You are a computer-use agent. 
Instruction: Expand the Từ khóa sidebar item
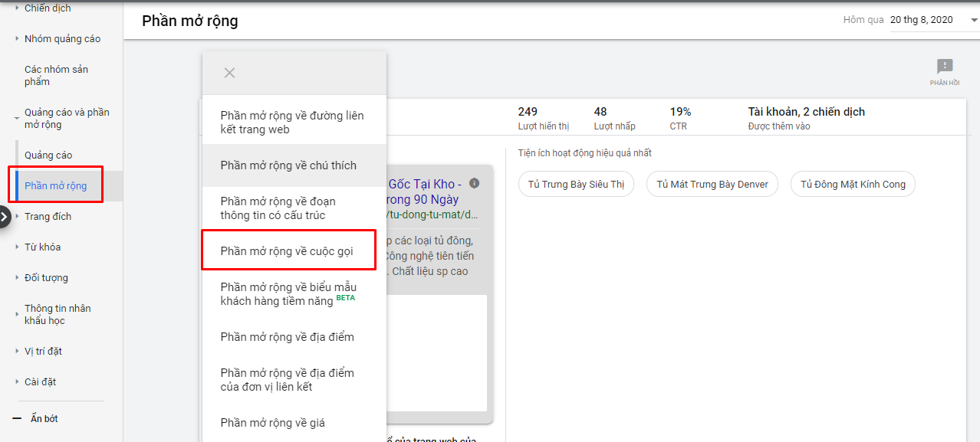(x=17, y=247)
